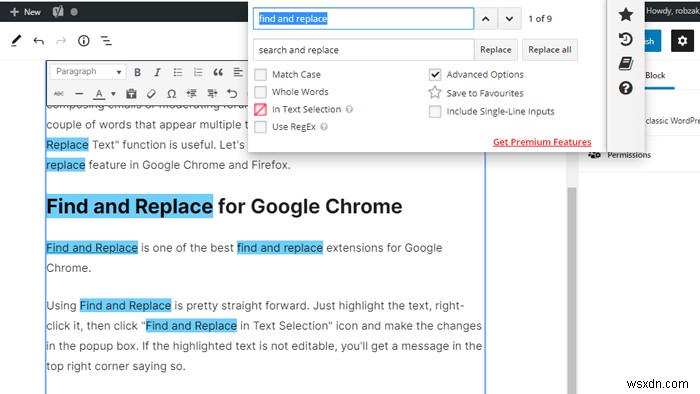Screen dimensions: 700x394
Task: Redo change in editor header
Action: pyautogui.click(x=61, y=41)
